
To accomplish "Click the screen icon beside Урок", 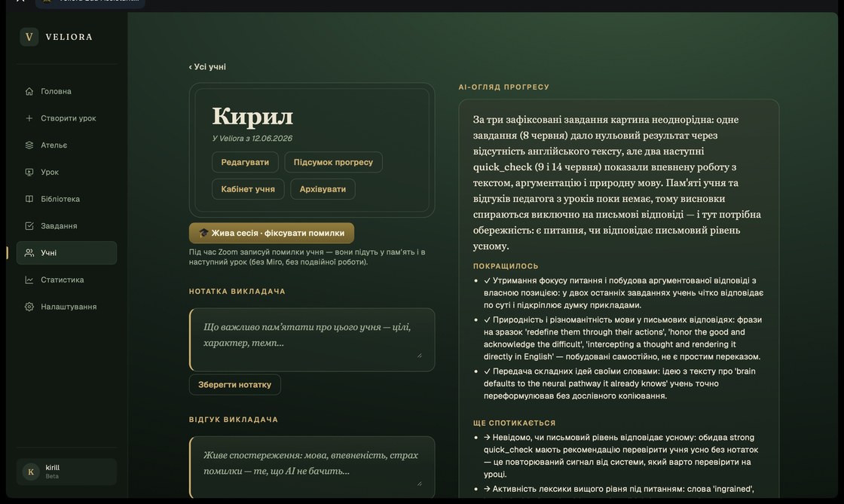I will (29, 172).
